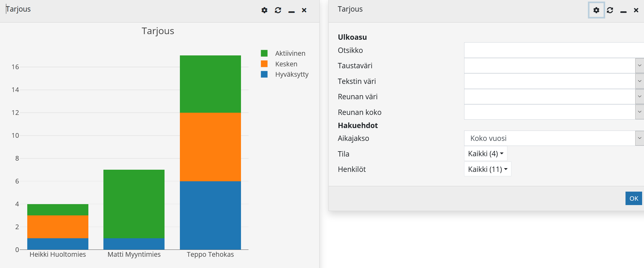
Task: Open the Henkilöt Kaikki (11) selector
Action: click(x=487, y=169)
